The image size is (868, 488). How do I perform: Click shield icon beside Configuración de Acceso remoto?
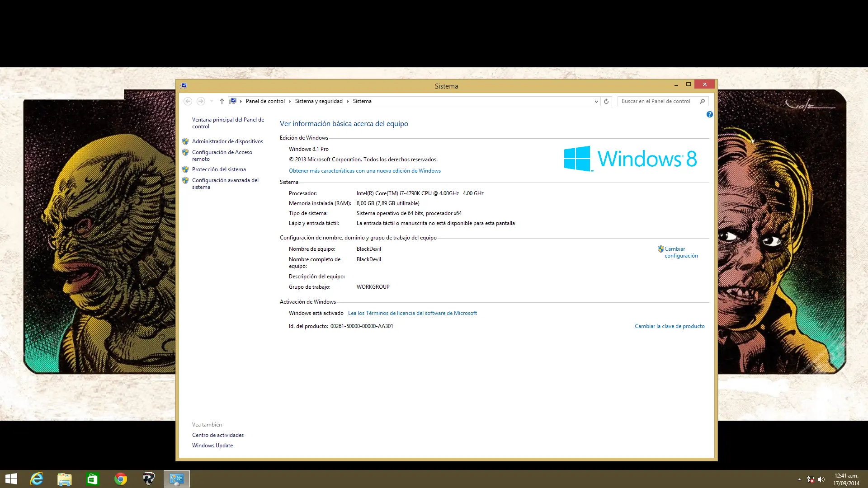point(185,152)
